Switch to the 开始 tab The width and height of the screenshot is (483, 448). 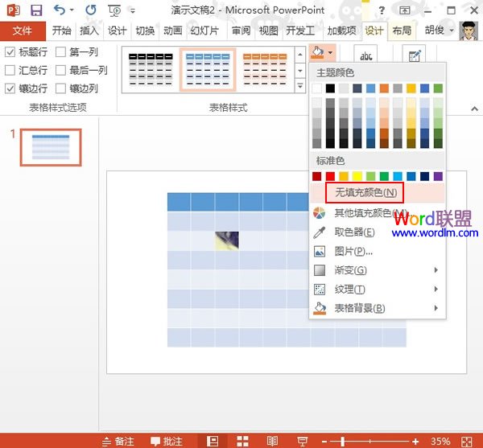(61, 31)
